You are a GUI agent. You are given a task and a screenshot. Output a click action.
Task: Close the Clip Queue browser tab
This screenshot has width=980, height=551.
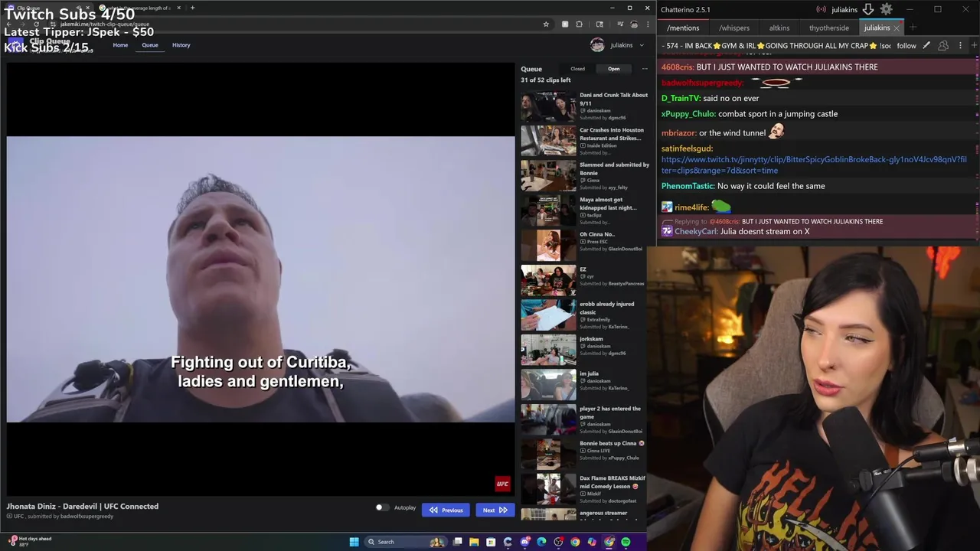[87, 8]
